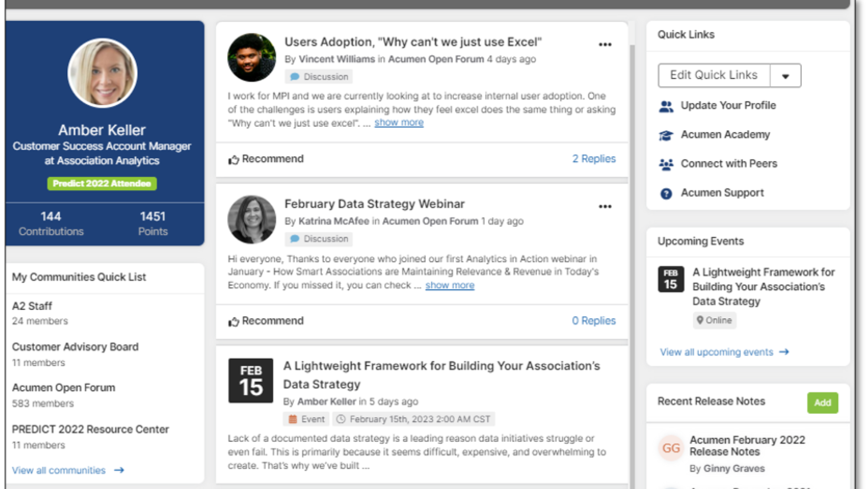Open the Edit Quick Links dropdown arrow

(785, 76)
